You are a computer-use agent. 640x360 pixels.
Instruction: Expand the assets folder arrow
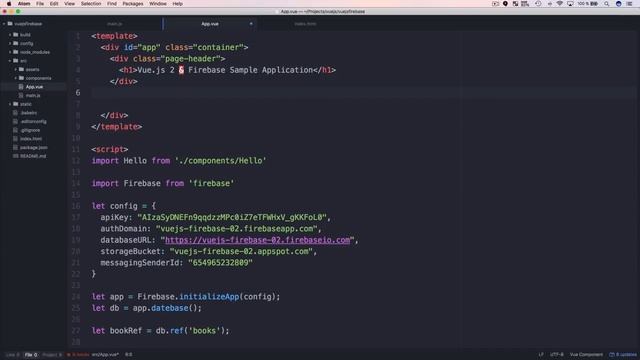click(16, 69)
